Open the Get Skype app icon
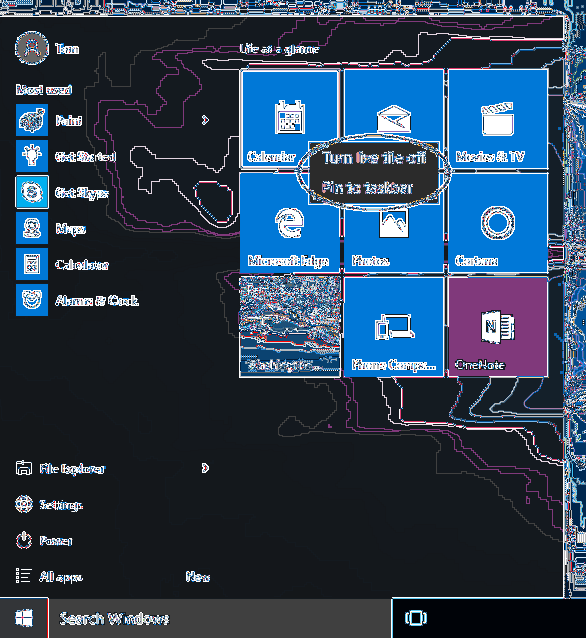Viewport: 586px width, 638px height. pyautogui.click(x=32, y=192)
